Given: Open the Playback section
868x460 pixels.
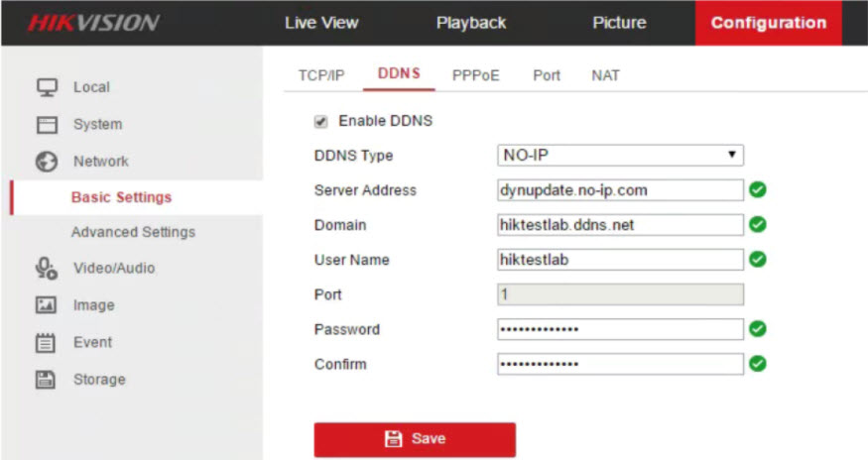Looking at the screenshot, I should 471,23.
